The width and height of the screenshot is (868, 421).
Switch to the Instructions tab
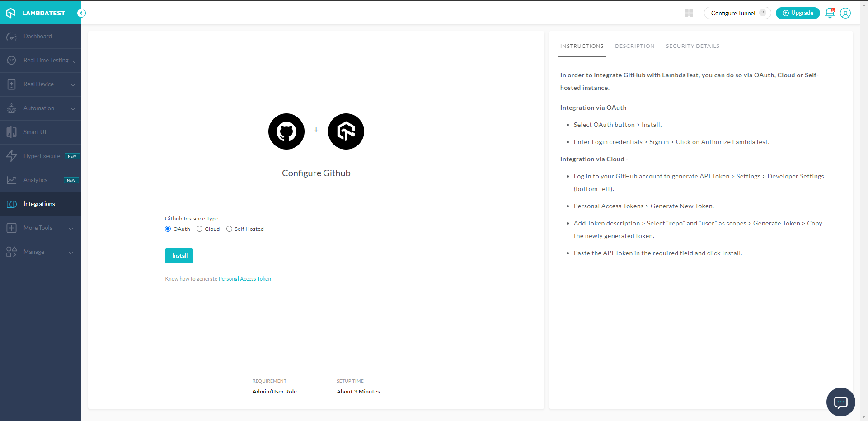[582, 46]
